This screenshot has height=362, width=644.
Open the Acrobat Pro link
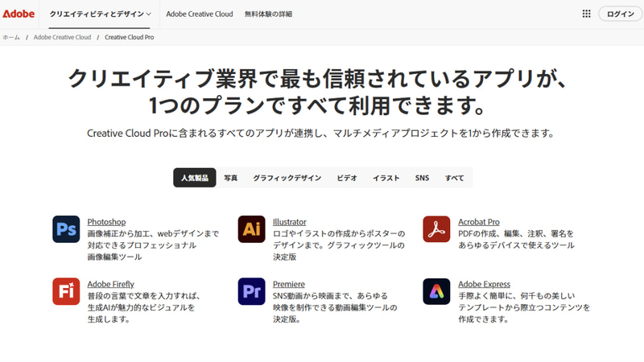(479, 222)
